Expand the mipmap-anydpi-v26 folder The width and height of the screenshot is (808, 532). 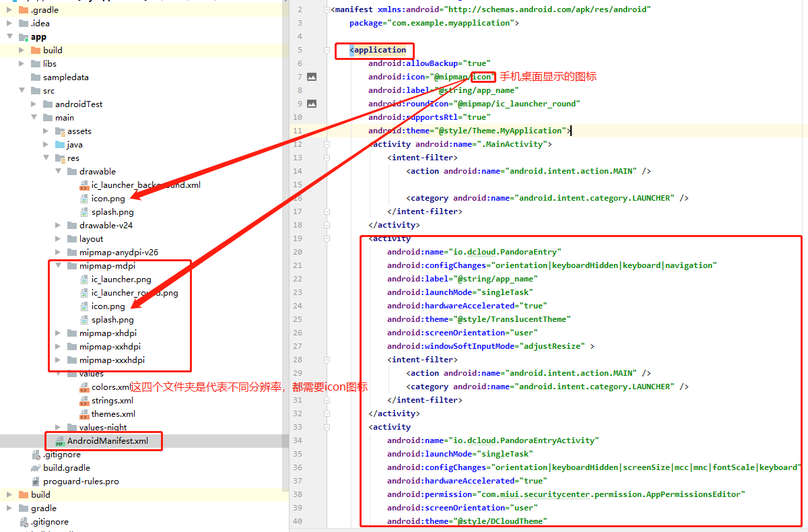(x=58, y=253)
